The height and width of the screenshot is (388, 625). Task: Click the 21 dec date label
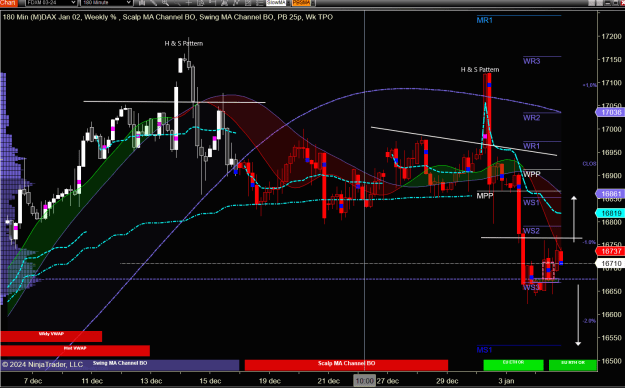pos(328,381)
